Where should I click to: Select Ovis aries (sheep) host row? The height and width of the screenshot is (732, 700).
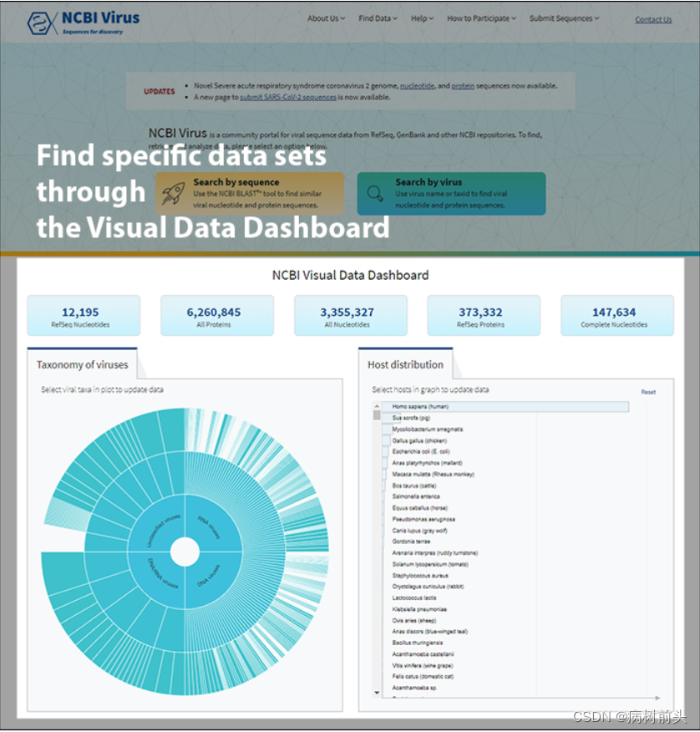[414, 620]
